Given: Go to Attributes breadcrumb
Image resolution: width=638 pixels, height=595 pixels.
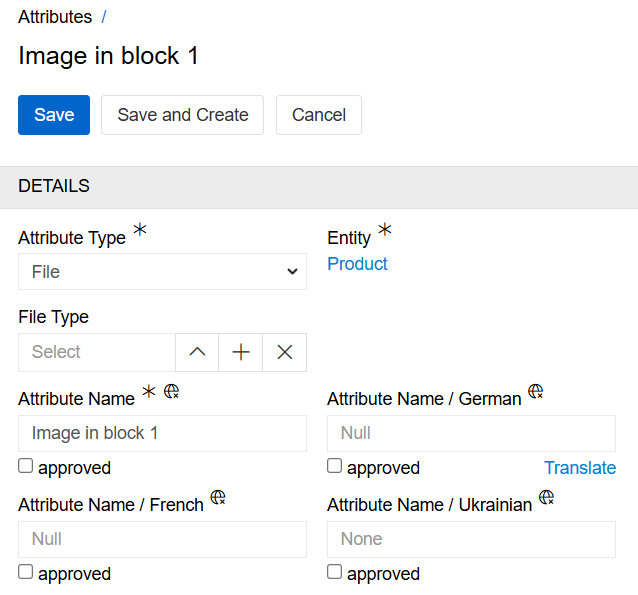Looking at the screenshot, I should (55, 17).
